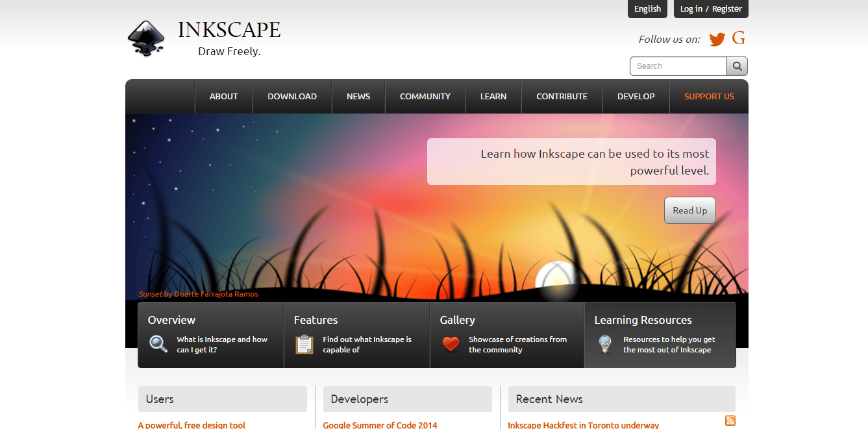Screen dimensions: 868x429
Task: Click the Gallery heart icon
Action: tap(451, 344)
